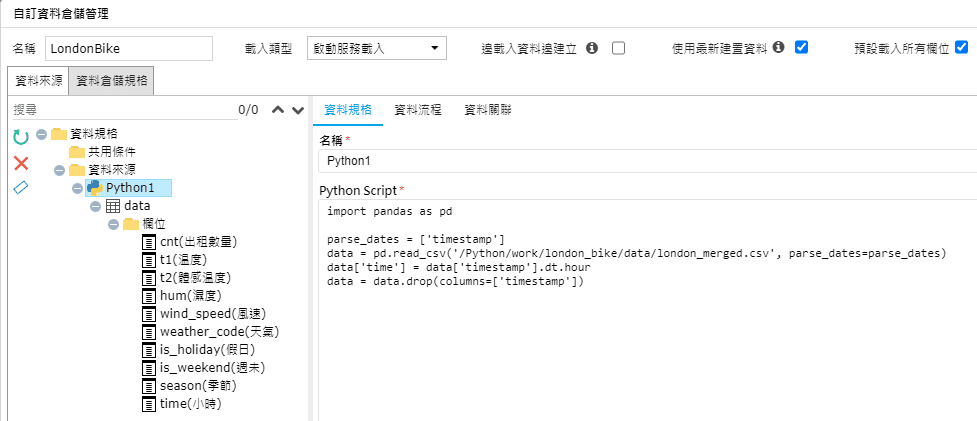Select the Python1 node icon

click(94, 187)
